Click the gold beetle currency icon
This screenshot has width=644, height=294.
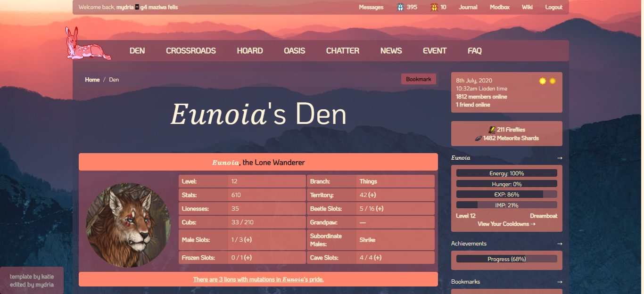point(434,7)
